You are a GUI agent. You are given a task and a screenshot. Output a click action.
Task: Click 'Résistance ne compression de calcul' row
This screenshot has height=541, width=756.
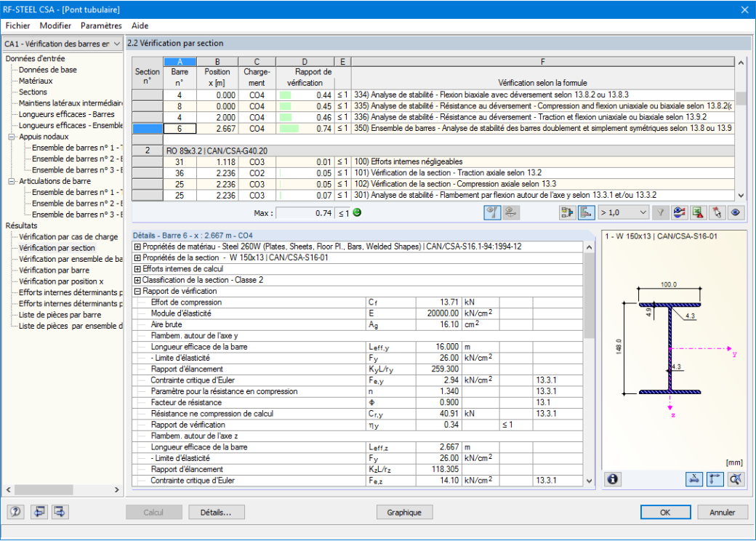pyautogui.click(x=357, y=414)
